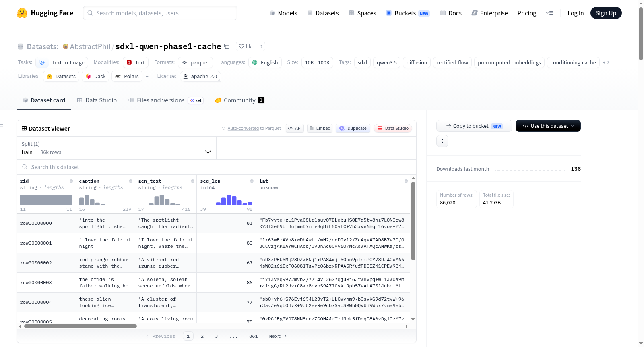The height and width of the screenshot is (347, 644).
Task: Click the sdxl tag
Action: point(362,62)
